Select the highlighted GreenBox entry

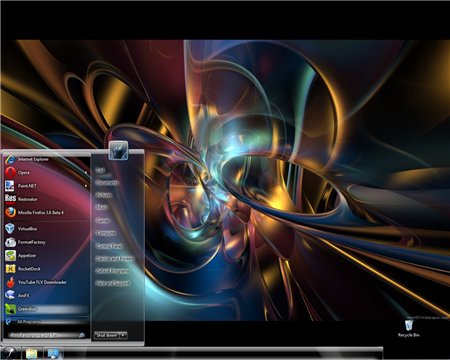[x=47, y=309]
